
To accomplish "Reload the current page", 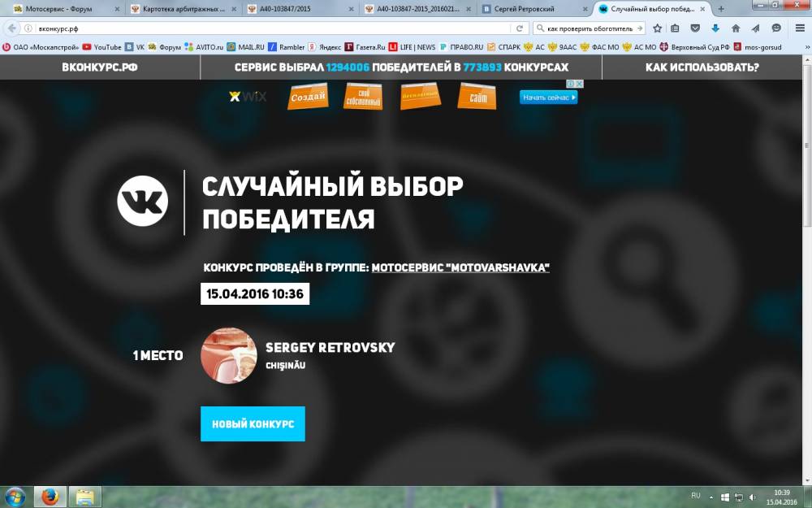I will pyautogui.click(x=520, y=28).
